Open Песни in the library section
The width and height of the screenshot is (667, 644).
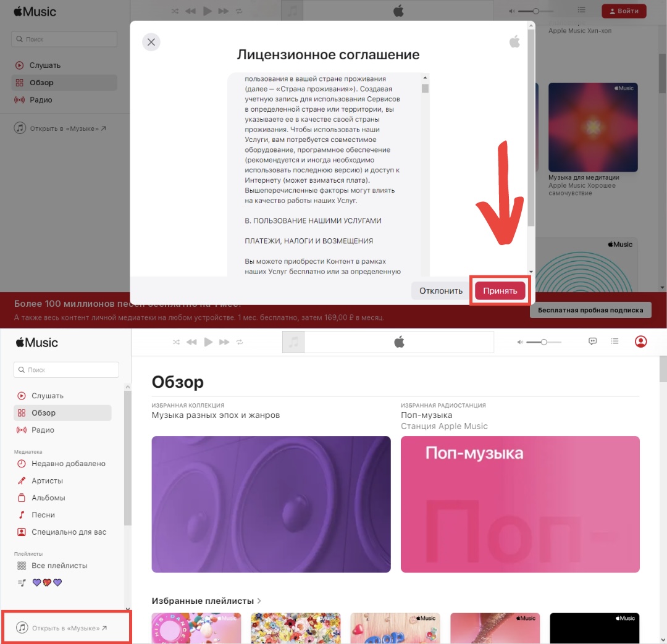tap(62, 515)
